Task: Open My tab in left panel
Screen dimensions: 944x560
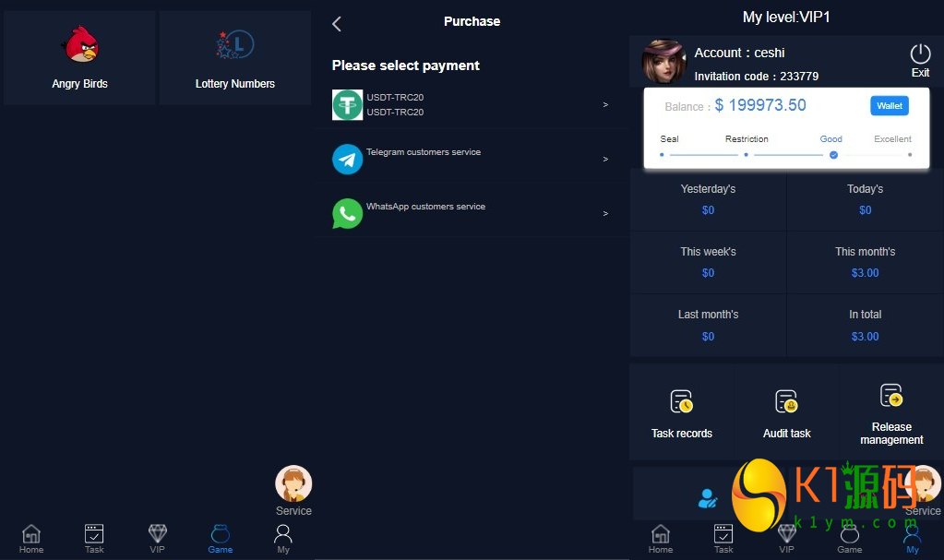Action: 283,539
